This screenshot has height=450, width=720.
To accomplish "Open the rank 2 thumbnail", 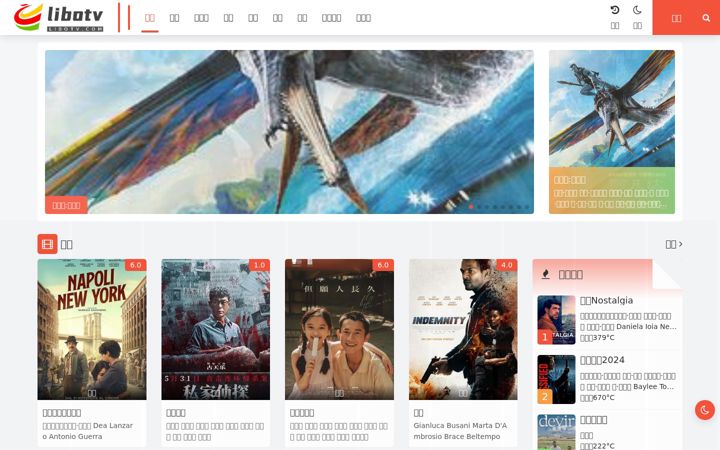I will coord(556,379).
